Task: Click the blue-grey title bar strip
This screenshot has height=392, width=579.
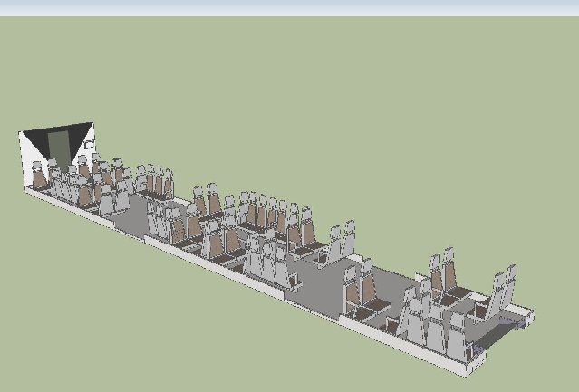Action: [289, 7]
